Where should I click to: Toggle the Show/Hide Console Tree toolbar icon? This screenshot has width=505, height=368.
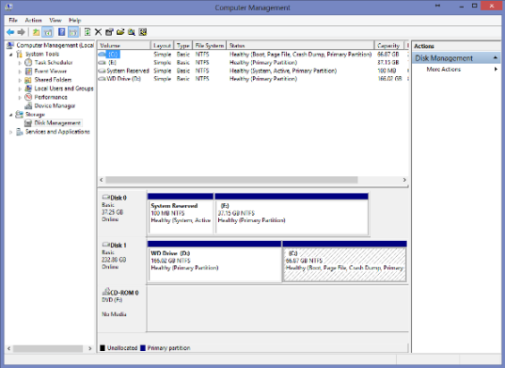[x=48, y=32]
